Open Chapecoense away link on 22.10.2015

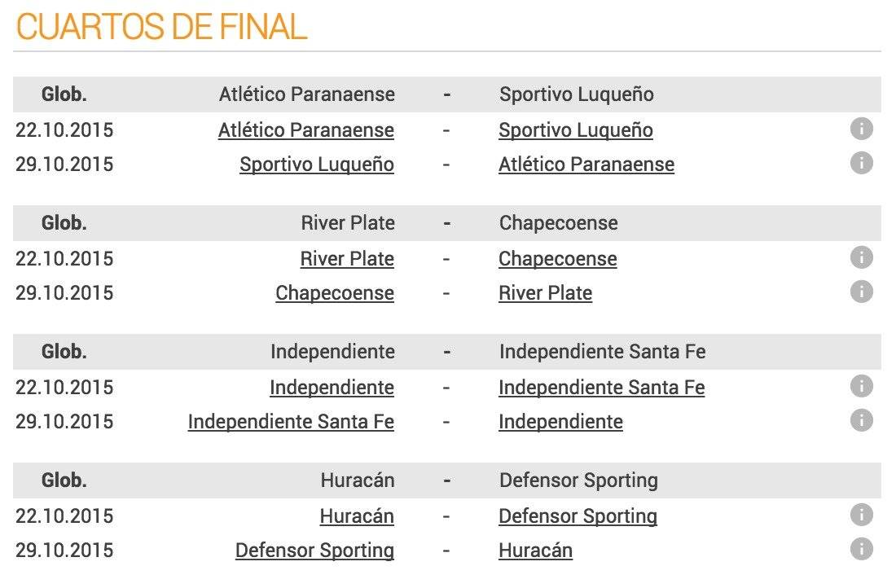tap(558, 259)
